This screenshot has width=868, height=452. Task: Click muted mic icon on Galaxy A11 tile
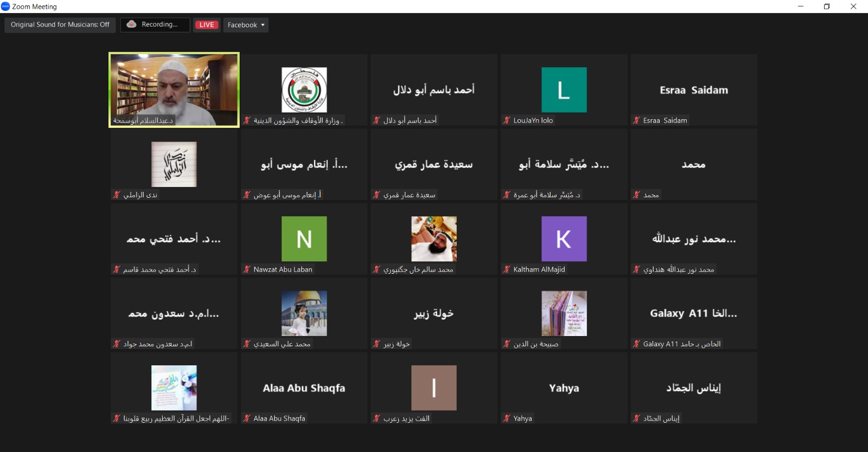[x=636, y=344]
